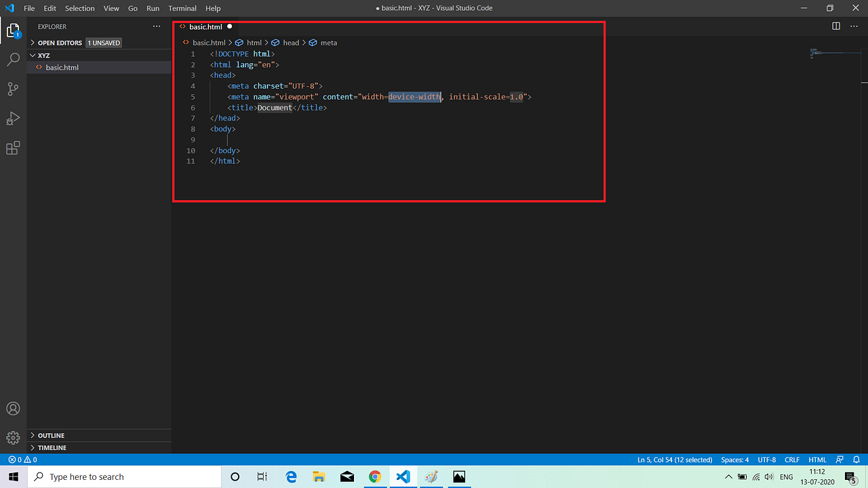
Task: Change the HTML language mode
Action: [816, 460]
